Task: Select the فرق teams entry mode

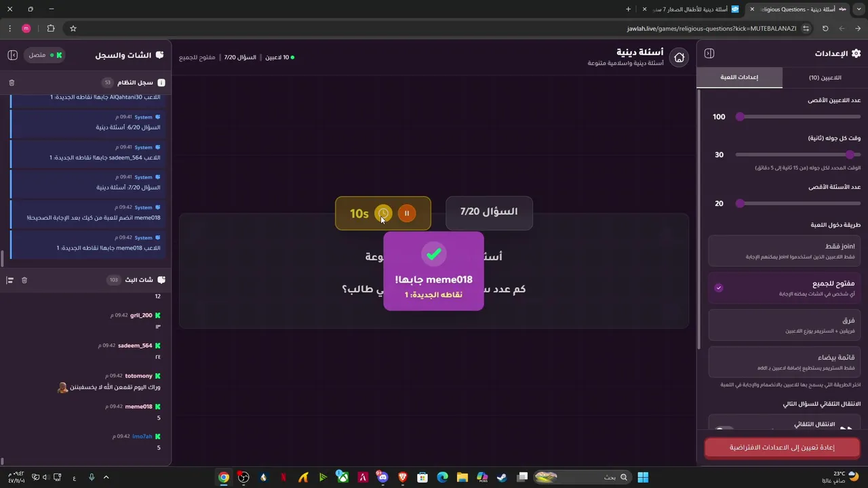Action: click(785, 325)
